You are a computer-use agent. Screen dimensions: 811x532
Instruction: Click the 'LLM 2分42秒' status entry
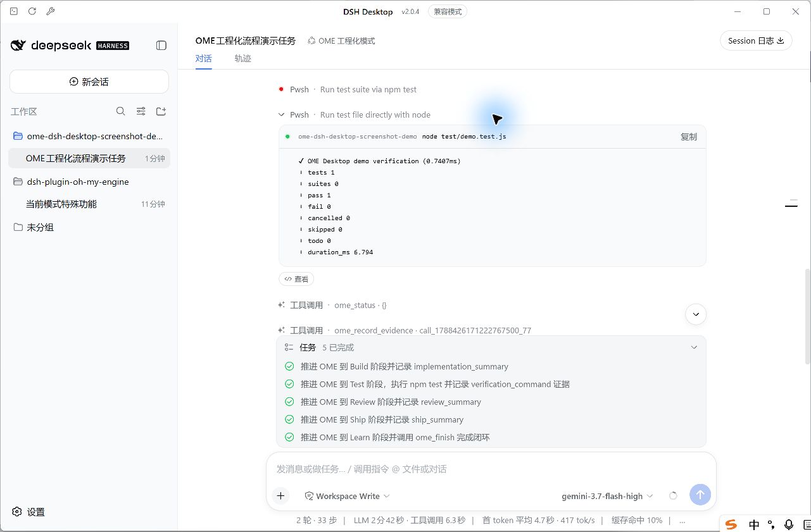(x=379, y=521)
